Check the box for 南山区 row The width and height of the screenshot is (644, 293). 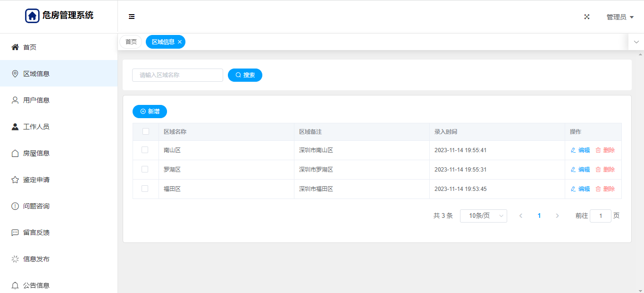click(145, 150)
